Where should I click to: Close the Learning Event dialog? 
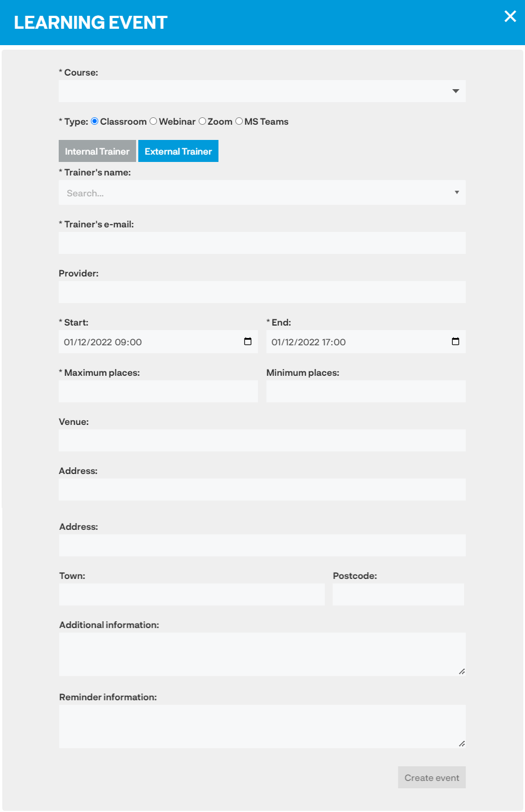(510, 16)
